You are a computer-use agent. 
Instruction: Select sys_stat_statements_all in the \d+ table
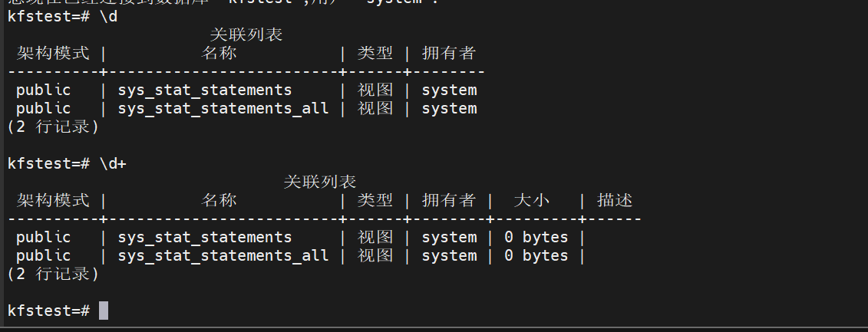point(223,255)
